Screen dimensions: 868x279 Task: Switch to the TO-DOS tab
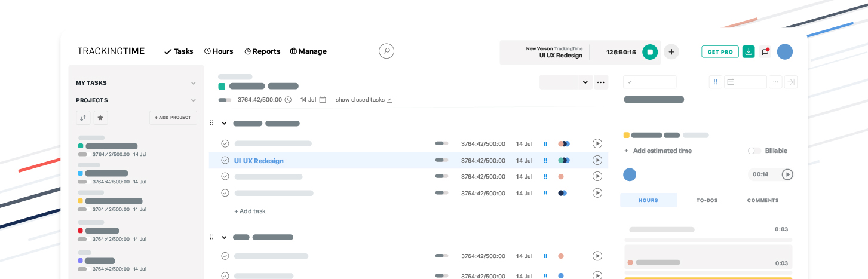[x=707, y=200]
